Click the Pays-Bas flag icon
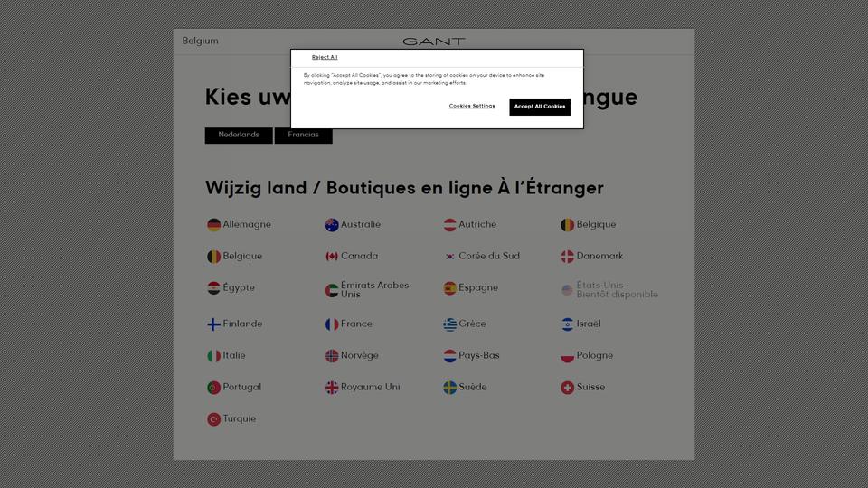Screen dimensions: 868x488 click(449, 356)
